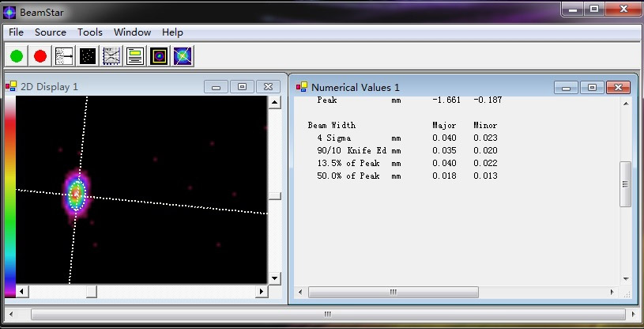Click the Peak value -1.661
This screenshot has width=644, height=329.
coord(446,100)
